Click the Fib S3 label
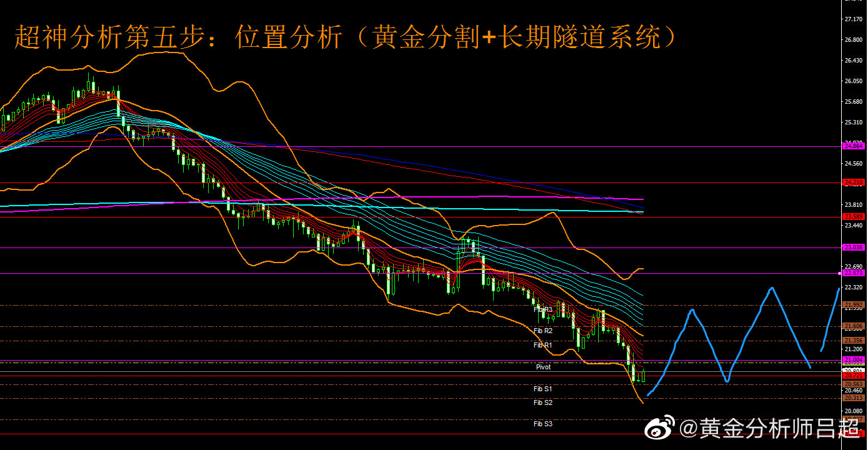The height and width of the screenshot is (450, 868). pyautogui.click(x=542, y=424)
